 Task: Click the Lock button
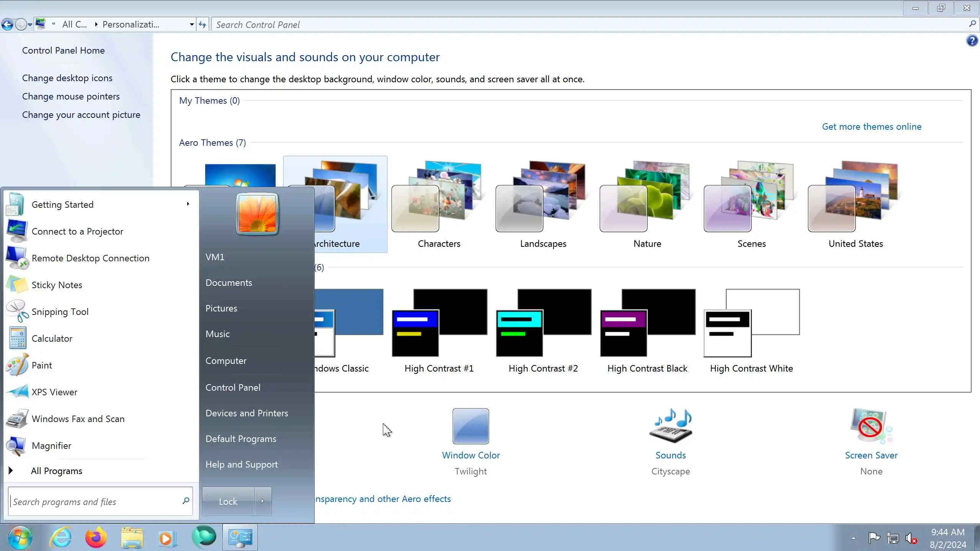228,502
